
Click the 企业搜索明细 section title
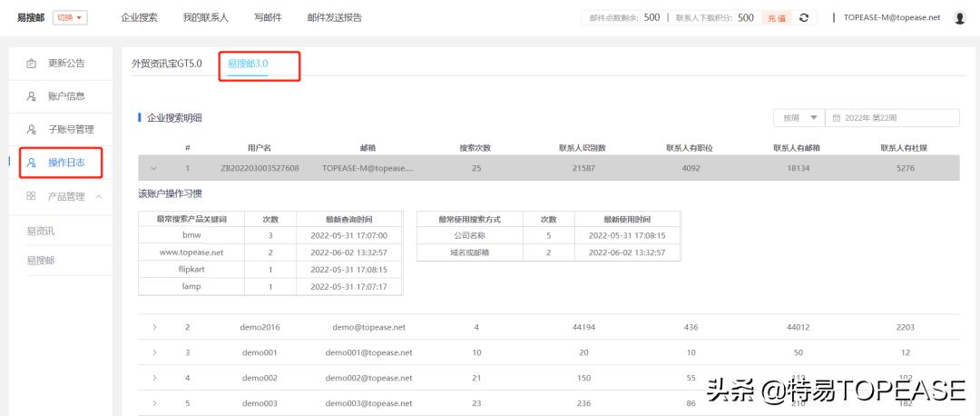174,117
